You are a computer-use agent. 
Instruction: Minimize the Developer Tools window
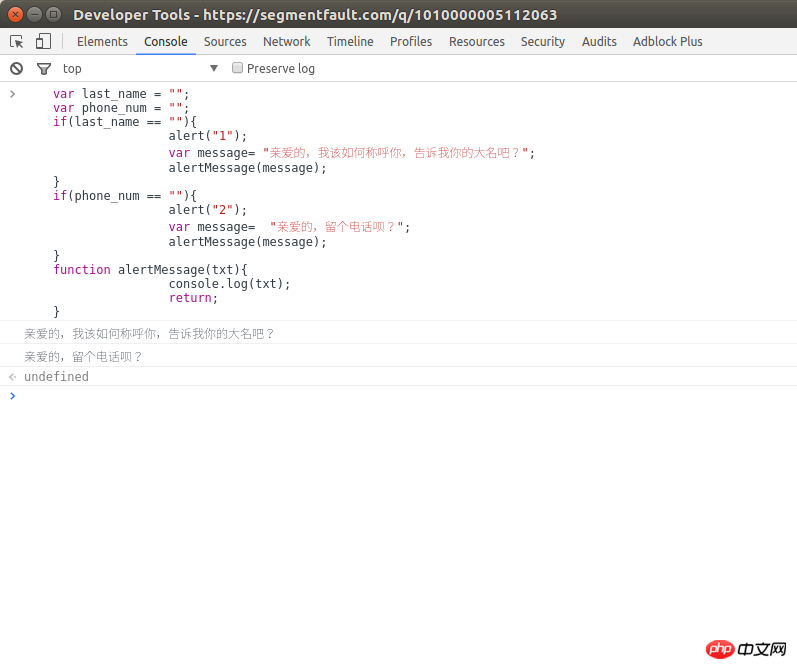click(x=35, y=14)
